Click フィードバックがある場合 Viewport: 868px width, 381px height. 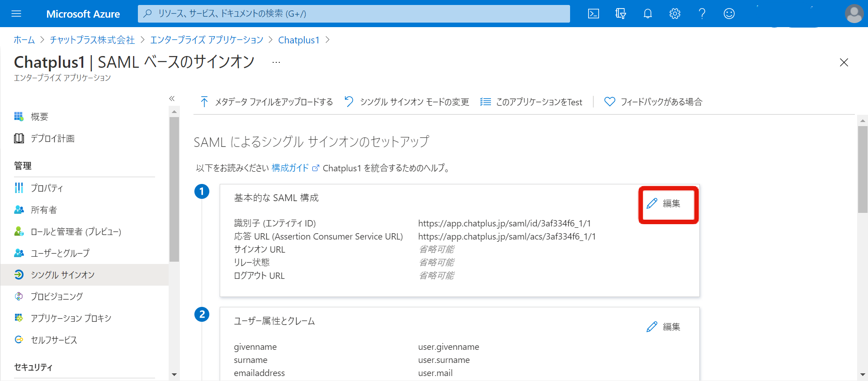(x=653, y=102)
